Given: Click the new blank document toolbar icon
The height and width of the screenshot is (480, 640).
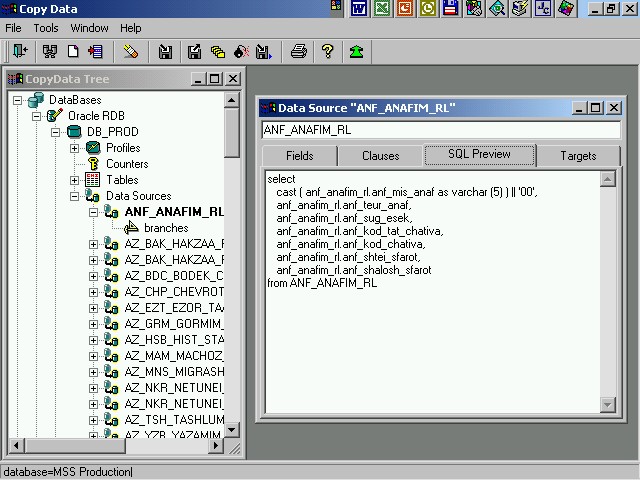Looking at the screenshot, I should click(x=74, y=52).
